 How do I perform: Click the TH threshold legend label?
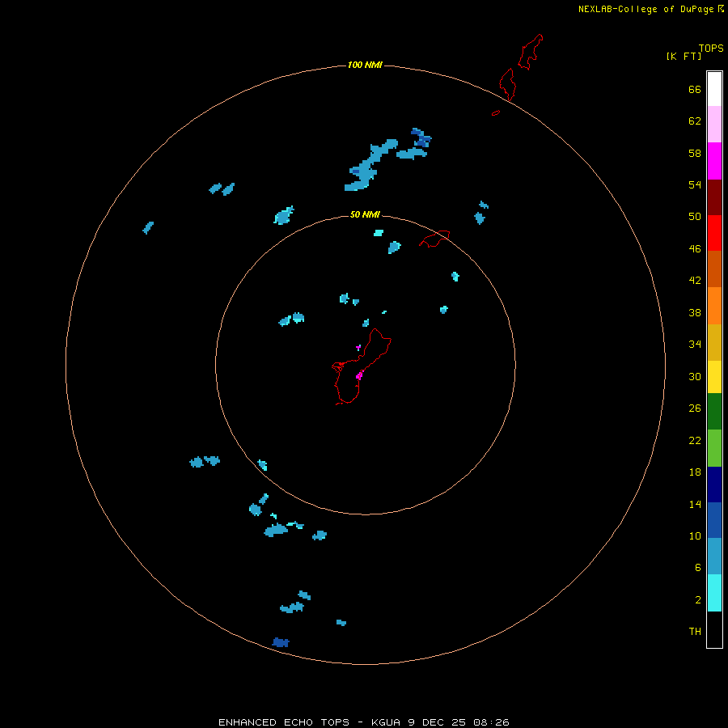[695, 632]
